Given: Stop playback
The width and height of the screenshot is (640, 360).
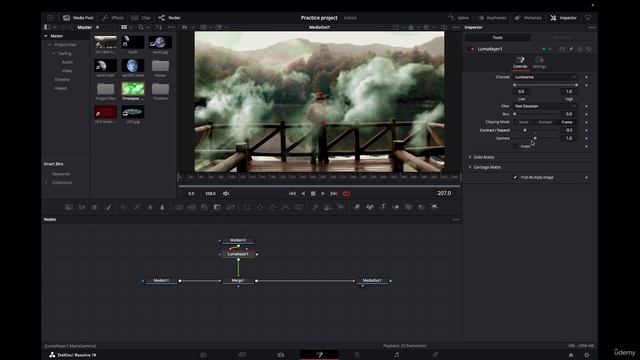Looking at the screenshot, I should pyautogui.click(x=313, y=193).
